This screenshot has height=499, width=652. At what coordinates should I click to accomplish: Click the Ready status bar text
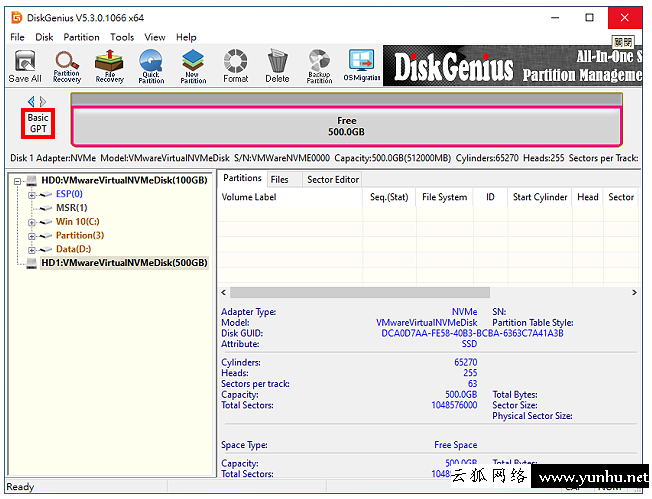[20, 487]
